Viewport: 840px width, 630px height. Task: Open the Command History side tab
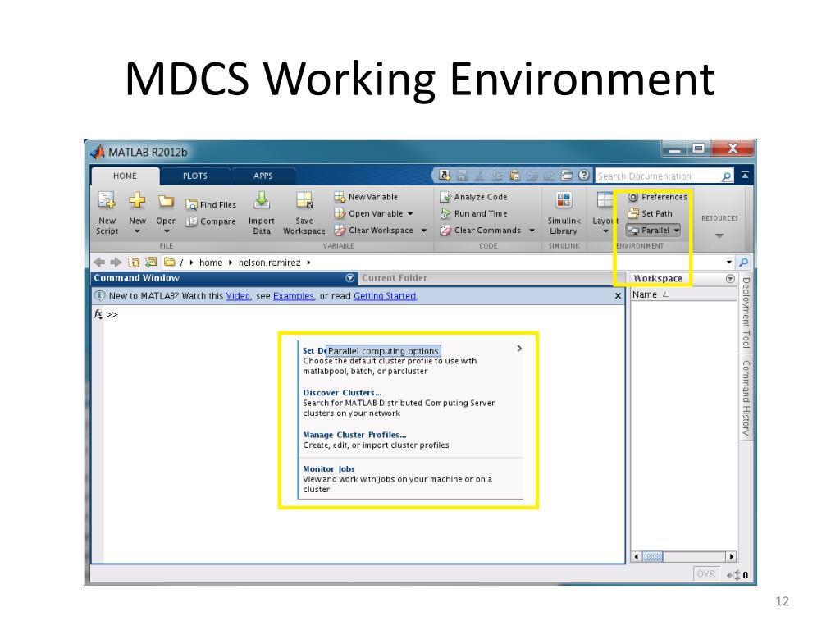click(746, 398)
